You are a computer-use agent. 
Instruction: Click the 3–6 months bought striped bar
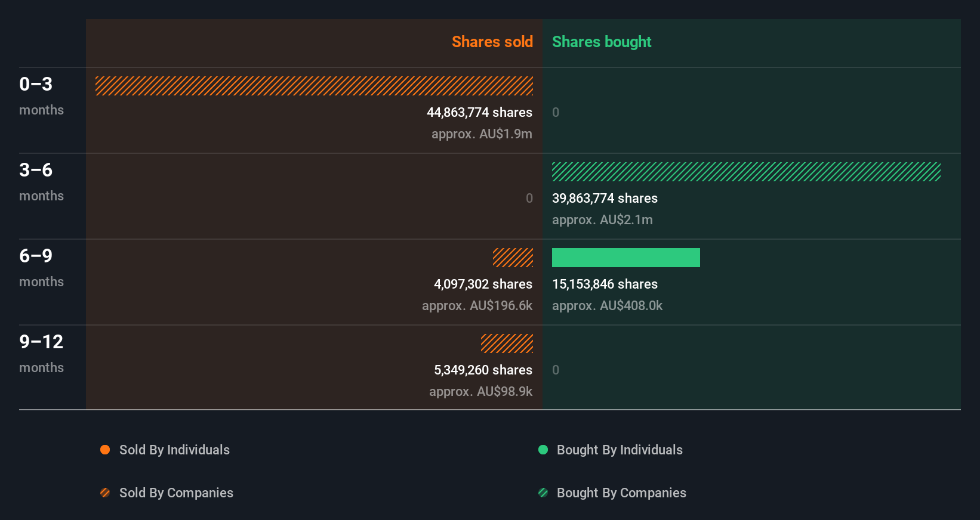[x=746, y=172]
